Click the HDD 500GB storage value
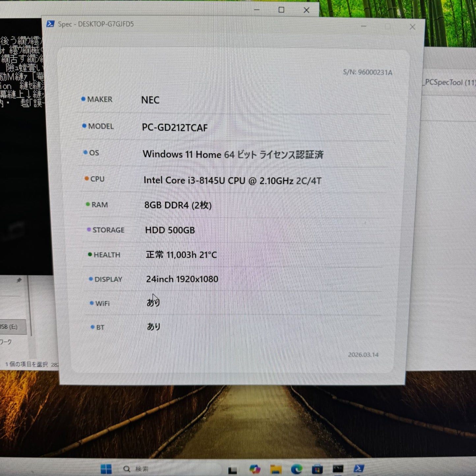Viewport: 476px width, 476px height. [170, 230]
